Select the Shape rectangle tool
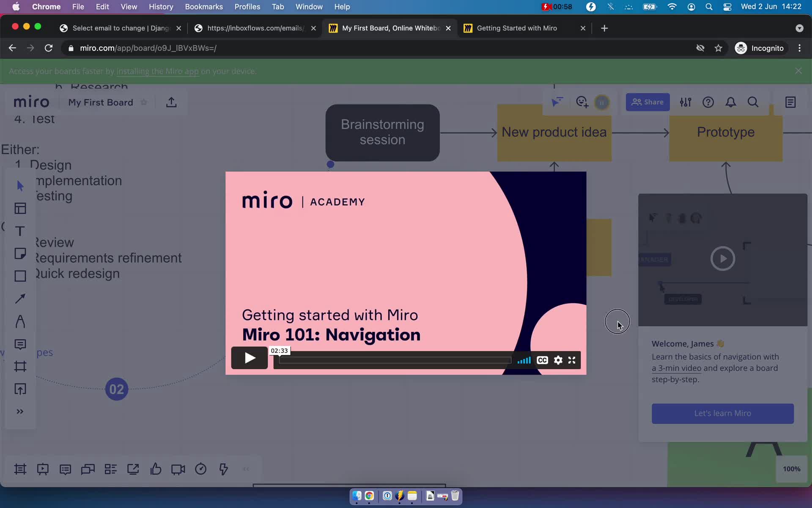 (x=20, y=276)
